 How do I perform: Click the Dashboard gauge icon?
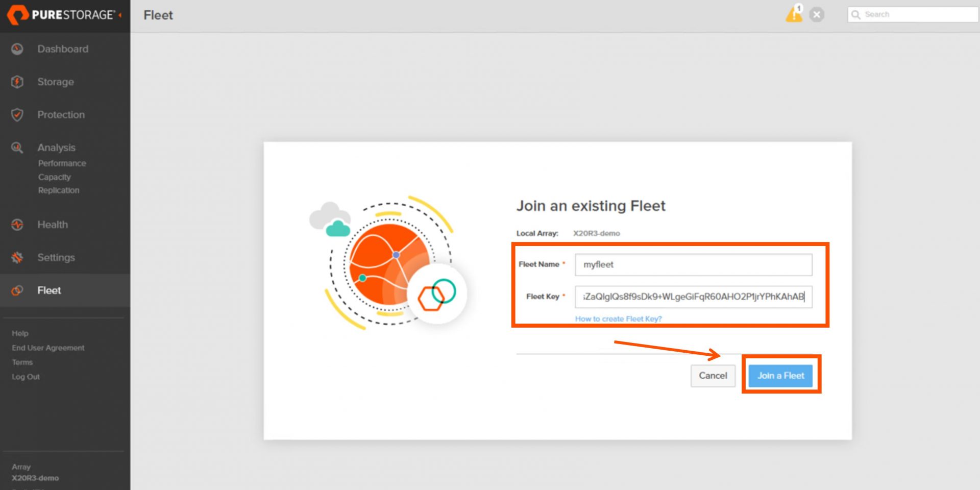[17, 49]
